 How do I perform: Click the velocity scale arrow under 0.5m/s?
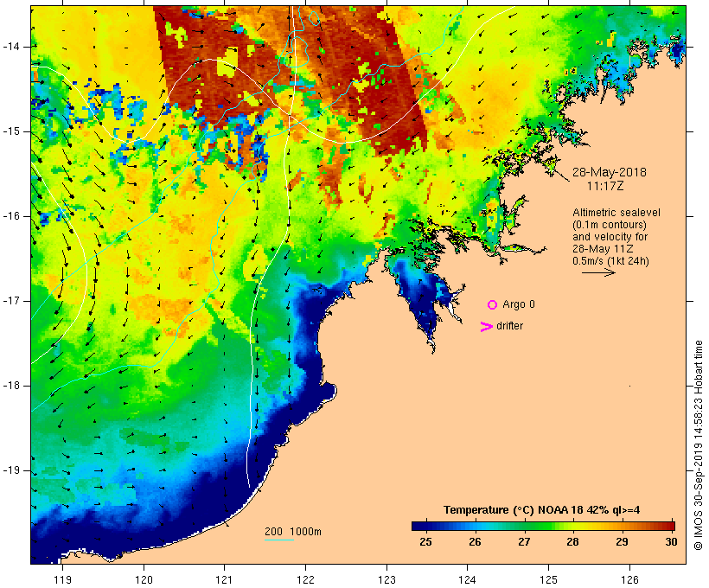click(x=598, y=272)
